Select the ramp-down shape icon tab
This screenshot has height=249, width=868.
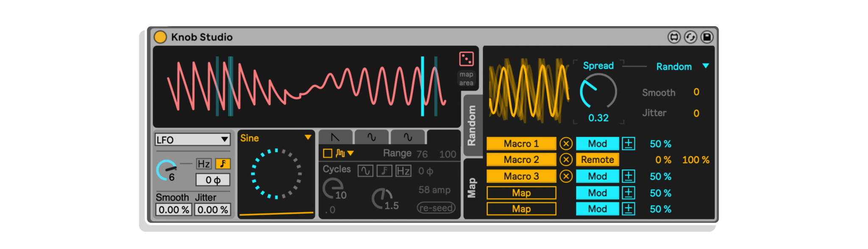tap(335, 137)
